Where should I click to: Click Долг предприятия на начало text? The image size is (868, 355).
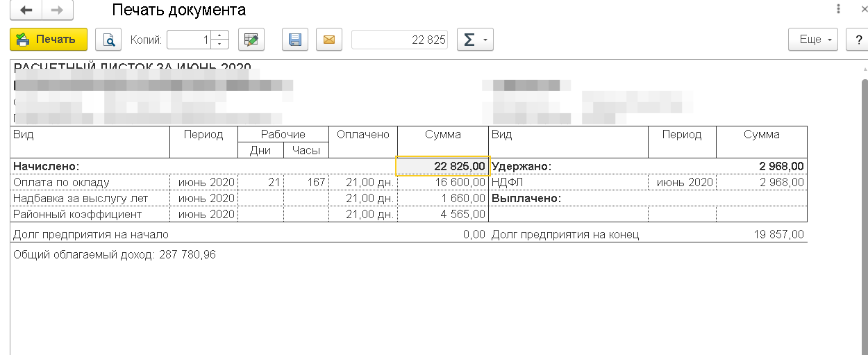tap(90, 235)
